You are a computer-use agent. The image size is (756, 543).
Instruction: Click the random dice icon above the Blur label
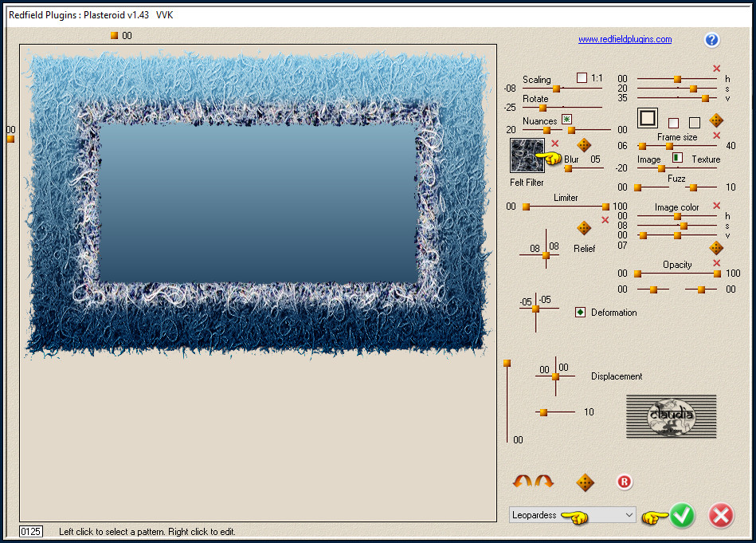(x=584, y=145)
